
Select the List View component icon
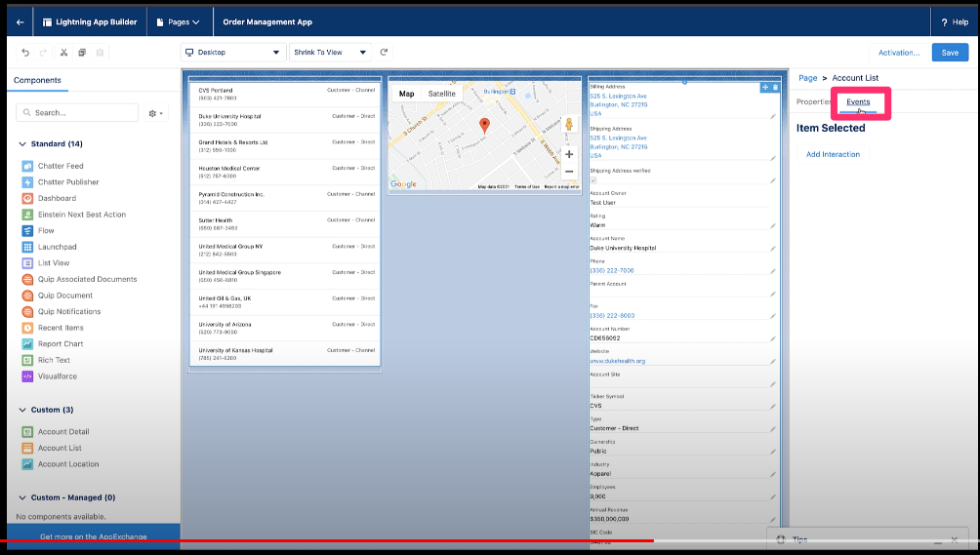(x=27, y=263)
